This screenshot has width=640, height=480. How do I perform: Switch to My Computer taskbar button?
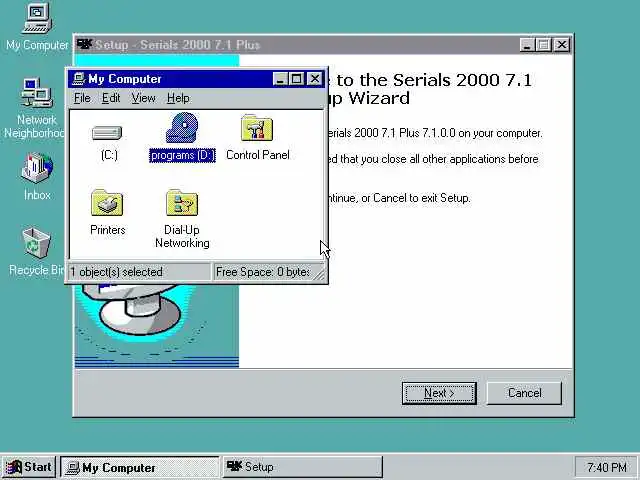(x=140, y=467)
